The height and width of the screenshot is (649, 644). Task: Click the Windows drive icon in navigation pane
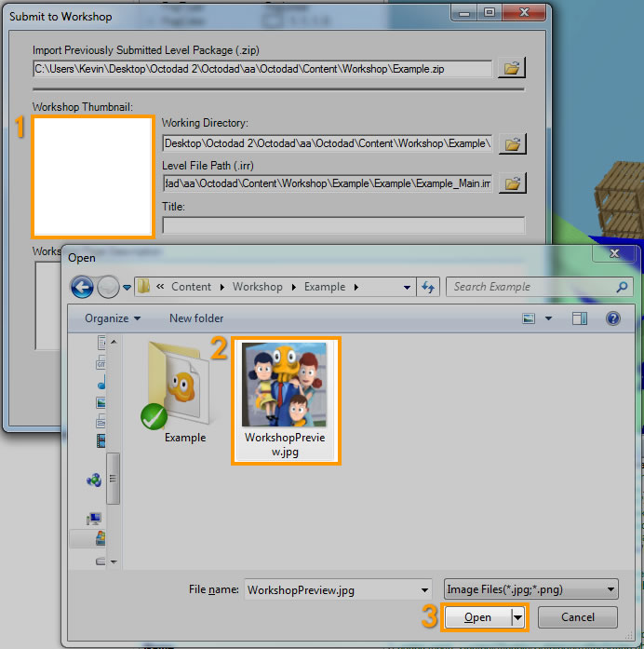[x=101, y=538]
